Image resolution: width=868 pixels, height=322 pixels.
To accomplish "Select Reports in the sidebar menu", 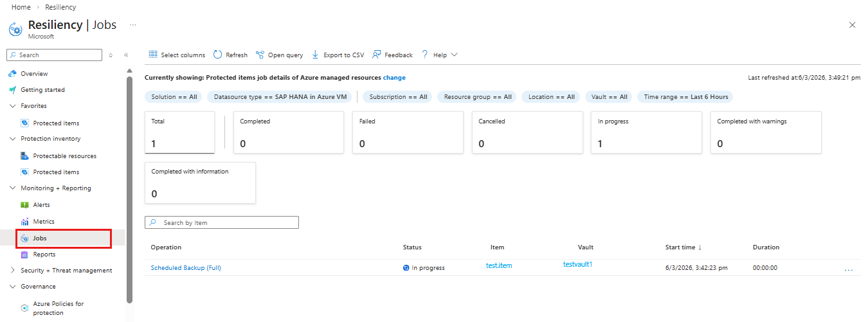I will (x=44, y=255).
